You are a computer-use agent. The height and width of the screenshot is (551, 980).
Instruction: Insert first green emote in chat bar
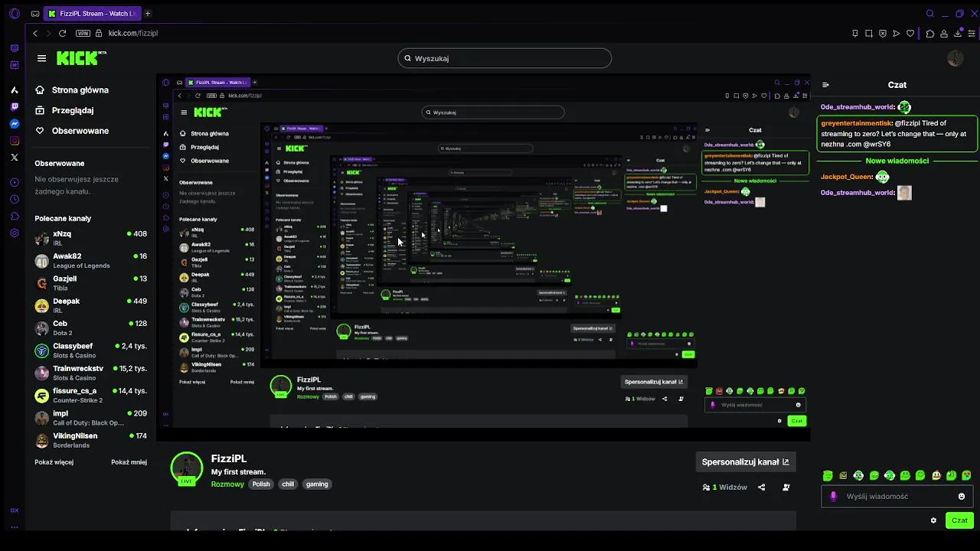coord(828,476)
